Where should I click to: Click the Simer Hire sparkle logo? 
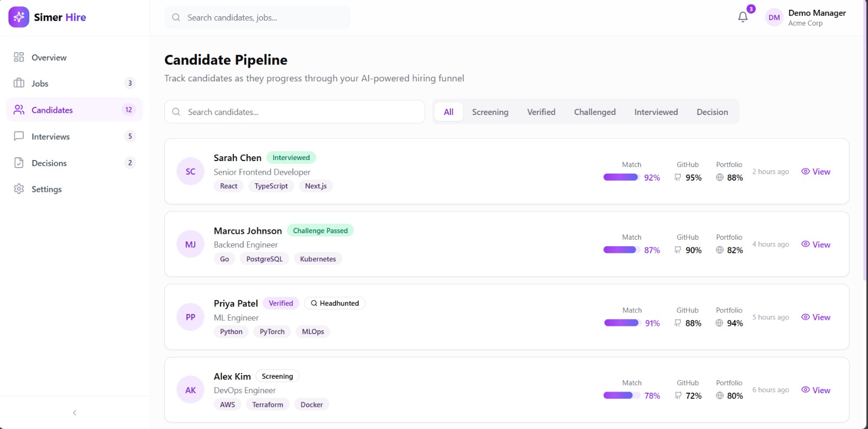19,17
